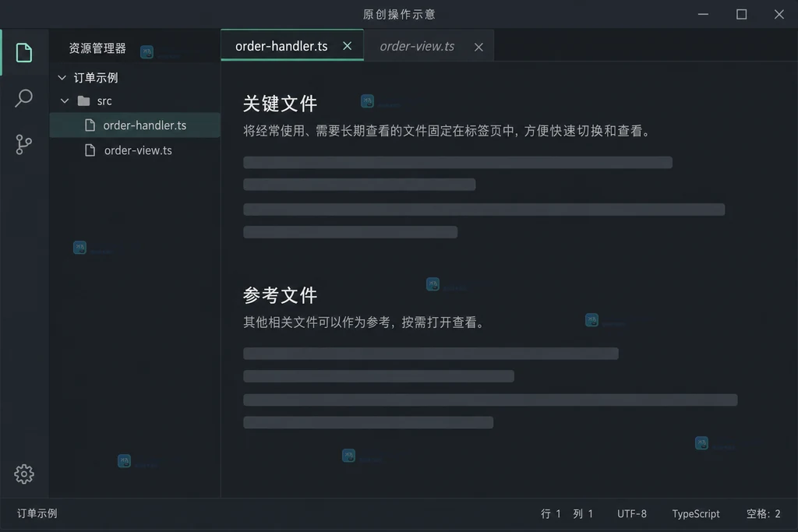The height and width of the screenshot is (532, 798).
Task: Collapse the src folder chevron
Action: pyautogui.click(x=65, y=100)
